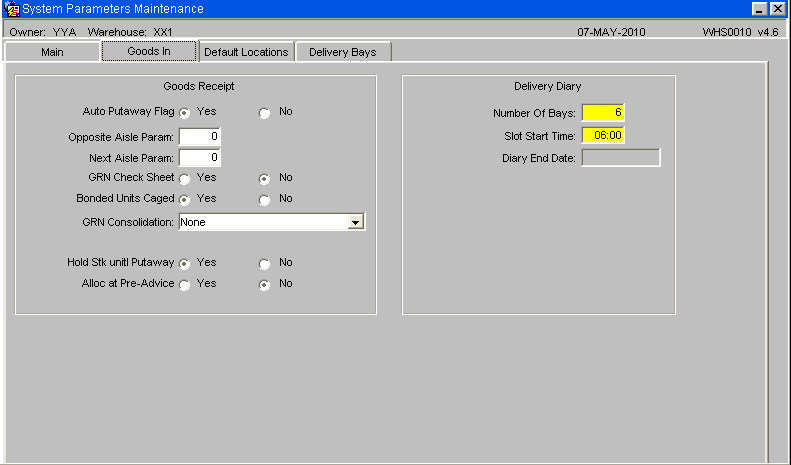Click the Diary End Date field
Image resolution: width=791 pixels, height=465 pixels.
pos(621,158)
